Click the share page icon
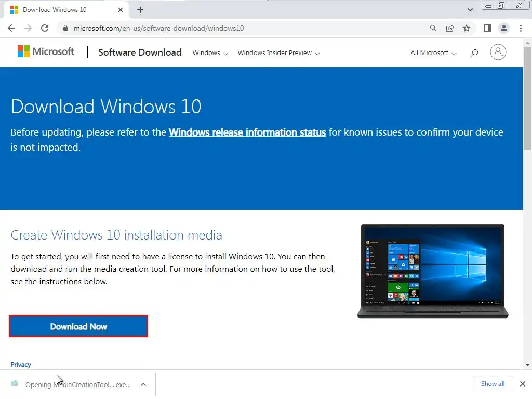Screen dimensions: 532x399 point(450,28)
